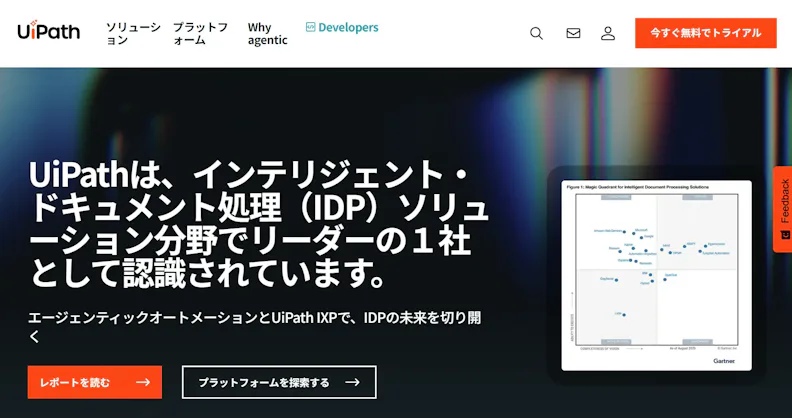Click the UiPath logo
Viewport: 792px width, 418px height.
48,31
